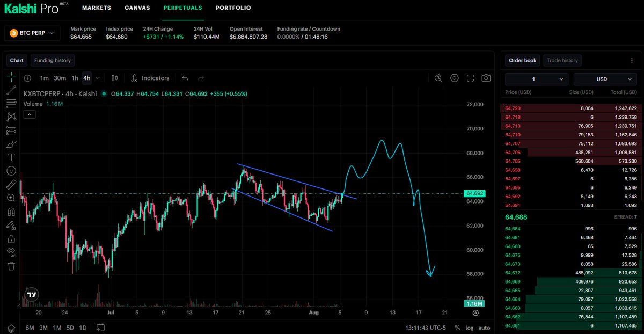Set chart range to 3M
This screenshot has width=644, height=334.
(43, 328)
